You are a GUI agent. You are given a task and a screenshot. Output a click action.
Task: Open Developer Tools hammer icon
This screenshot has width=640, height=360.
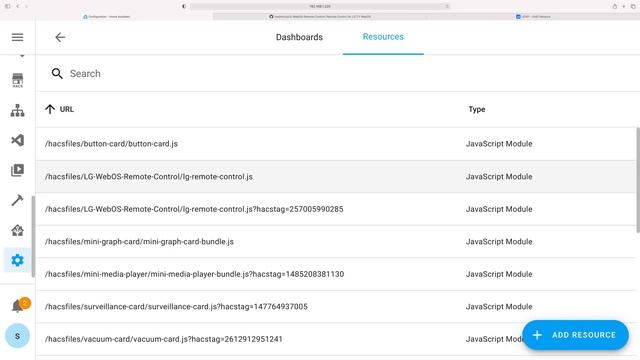pos(17,200)
